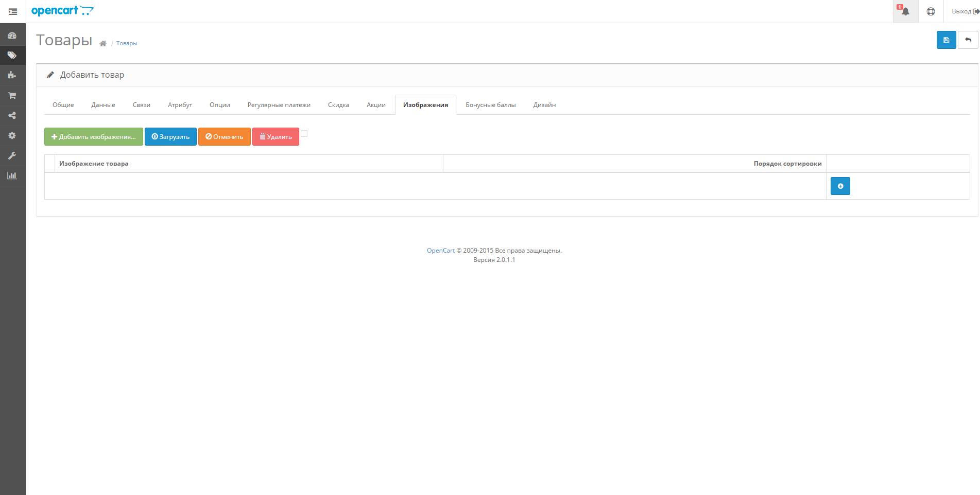
Task: Click the back arrow cancel button
Action: pyautogui.click(x=968, y=40)
